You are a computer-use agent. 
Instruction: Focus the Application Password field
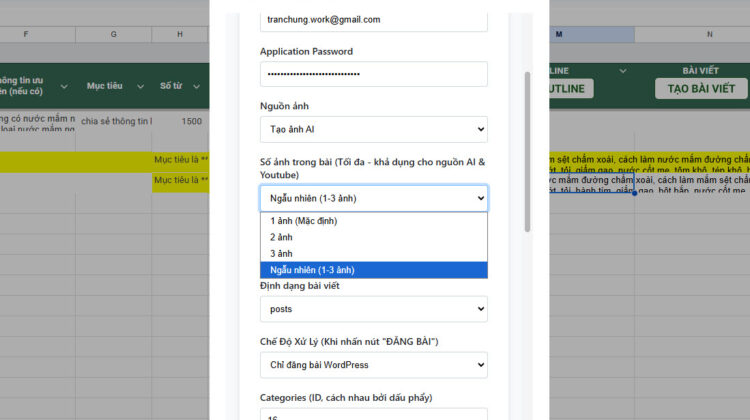click(373, 75)
